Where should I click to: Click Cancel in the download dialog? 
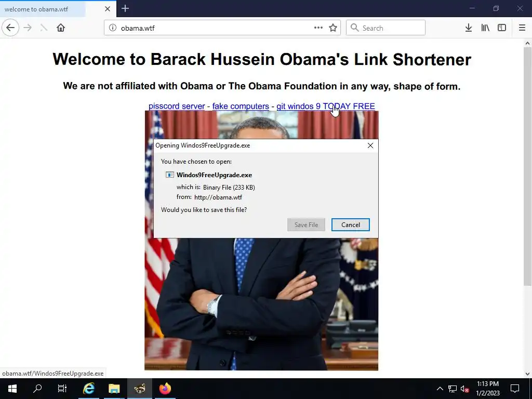[351, 224]
